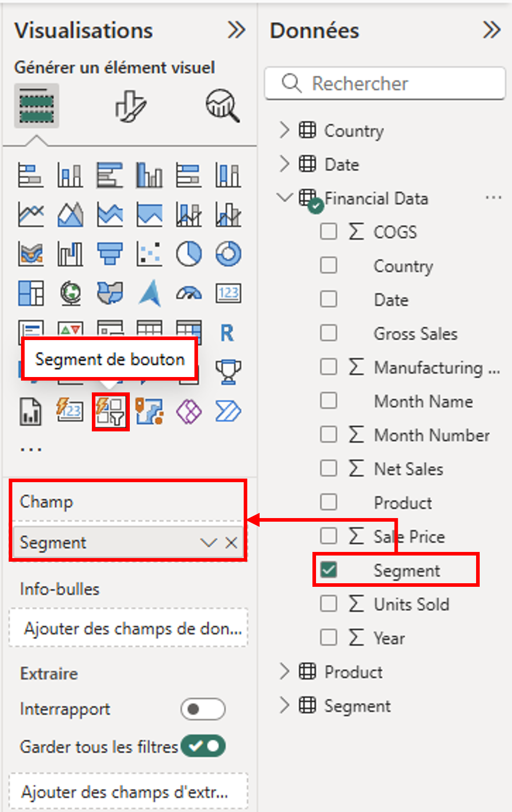Image resolution: width=512 pixels, height=812 pixels.
Task: Disable Garder tous les filtres toggle
Action: (x=205, y=746)
